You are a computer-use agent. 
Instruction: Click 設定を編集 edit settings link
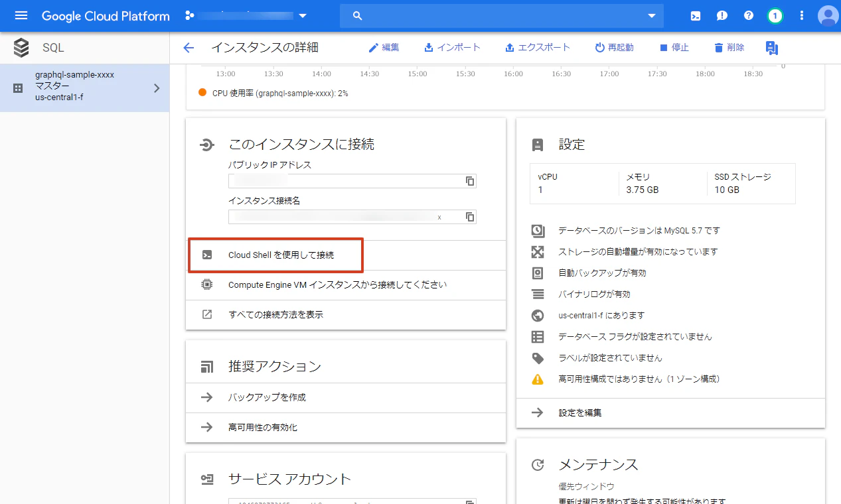670,412
